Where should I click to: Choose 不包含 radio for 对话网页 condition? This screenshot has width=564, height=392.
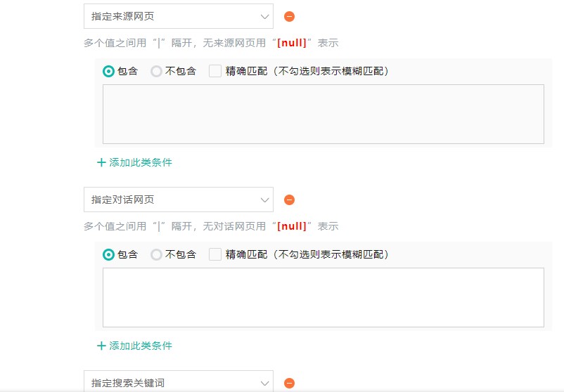point(156,254)
